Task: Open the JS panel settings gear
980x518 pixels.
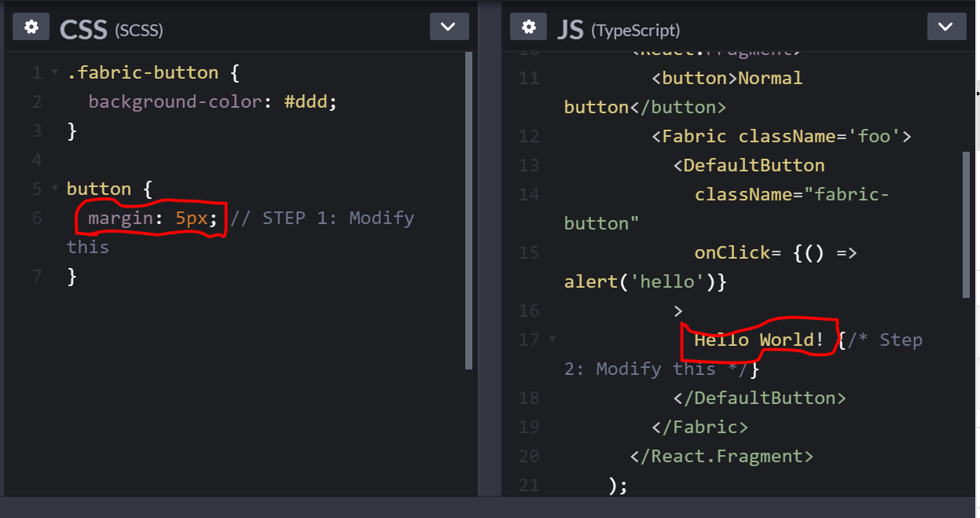Action: coord(528,26)
